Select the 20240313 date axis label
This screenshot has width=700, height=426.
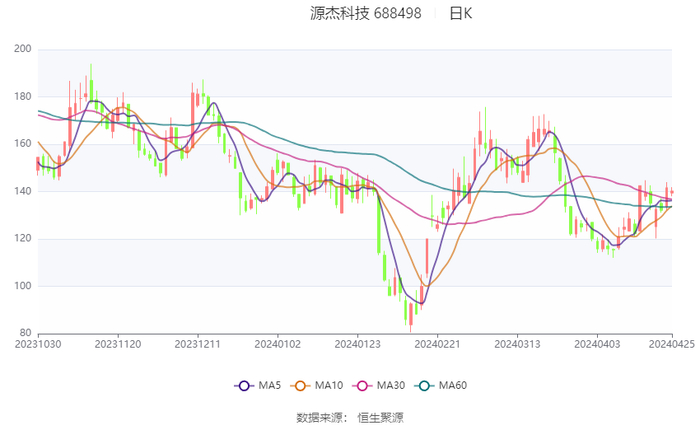coord(514,343)
